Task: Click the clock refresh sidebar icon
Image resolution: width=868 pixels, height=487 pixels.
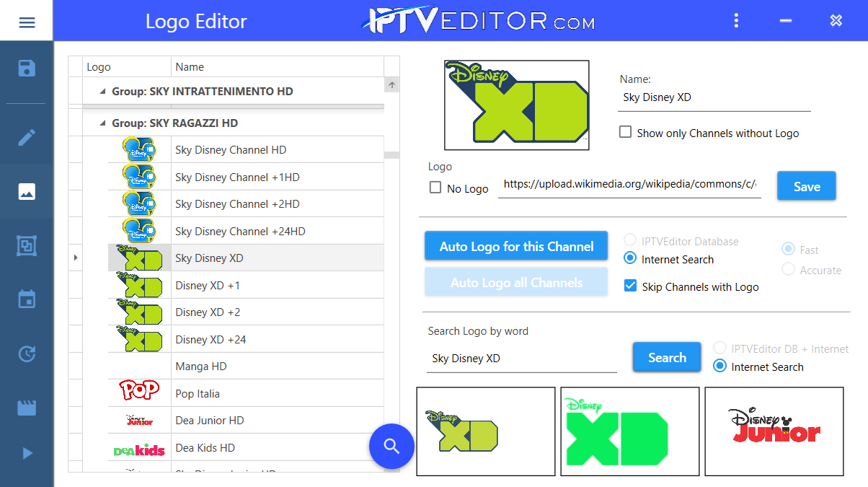Action: [x=27, y=354]
